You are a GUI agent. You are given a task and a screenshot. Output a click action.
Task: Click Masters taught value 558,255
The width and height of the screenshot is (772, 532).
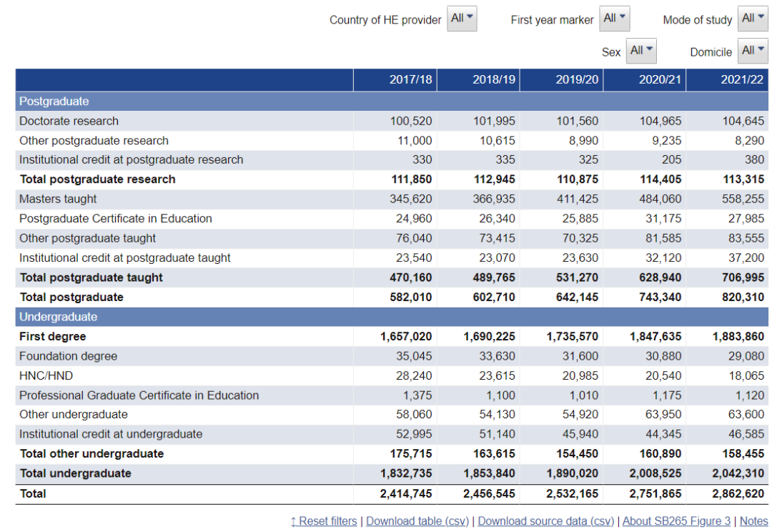pos(743,199)
